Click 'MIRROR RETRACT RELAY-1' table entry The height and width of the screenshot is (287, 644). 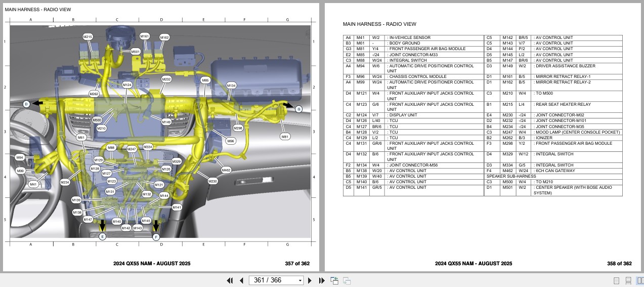tap(563, 77)
